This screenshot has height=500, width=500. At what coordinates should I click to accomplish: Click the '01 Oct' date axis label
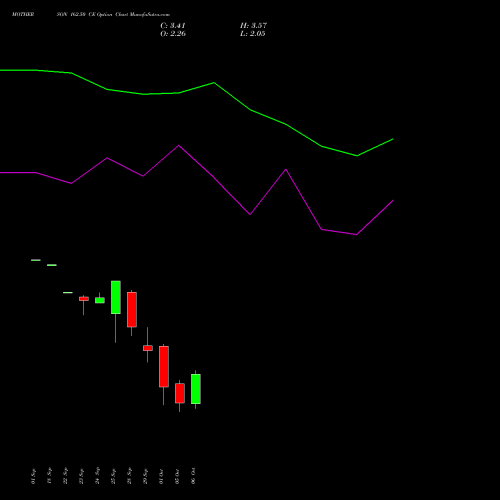pyautogui.click(x=161, y=476)
